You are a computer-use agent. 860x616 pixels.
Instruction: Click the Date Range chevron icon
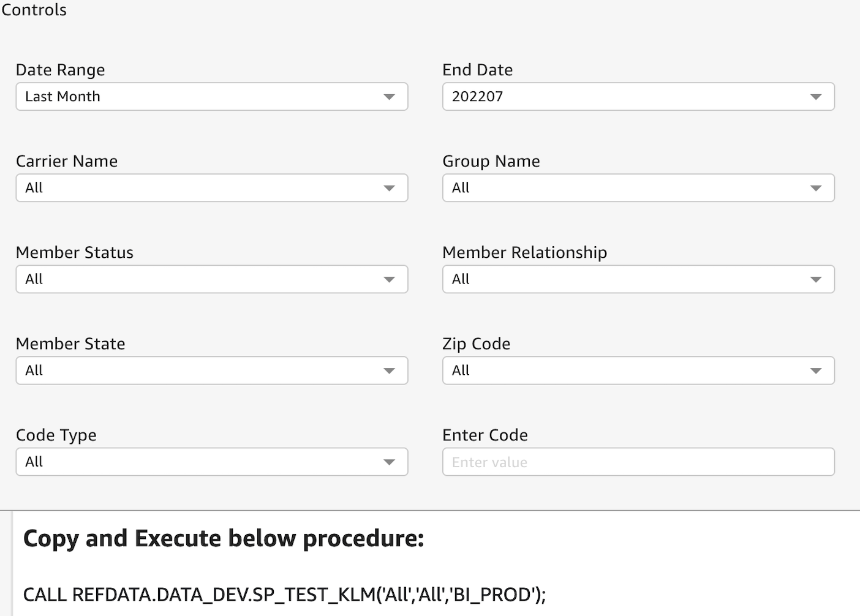pos(390,96)
